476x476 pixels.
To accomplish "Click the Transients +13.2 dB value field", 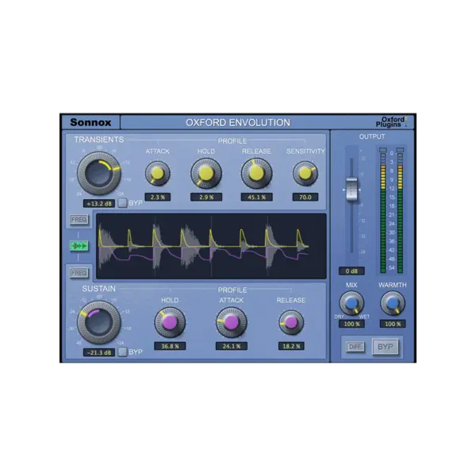I will (x=99, y=203).
